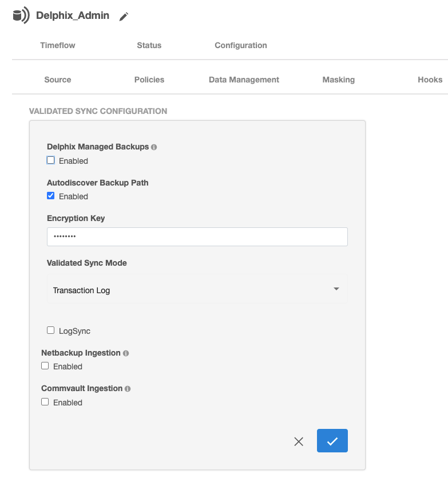Select the Configuration tab
This screenshot has height=477, width=448.
pyautogui.click(x=240, y=45)
